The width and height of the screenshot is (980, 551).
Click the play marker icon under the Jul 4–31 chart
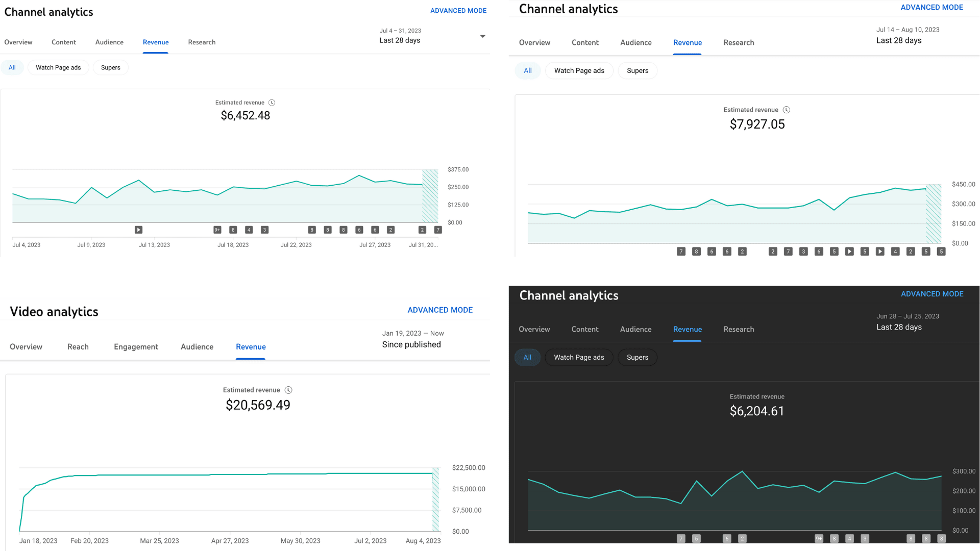point(138,230)
